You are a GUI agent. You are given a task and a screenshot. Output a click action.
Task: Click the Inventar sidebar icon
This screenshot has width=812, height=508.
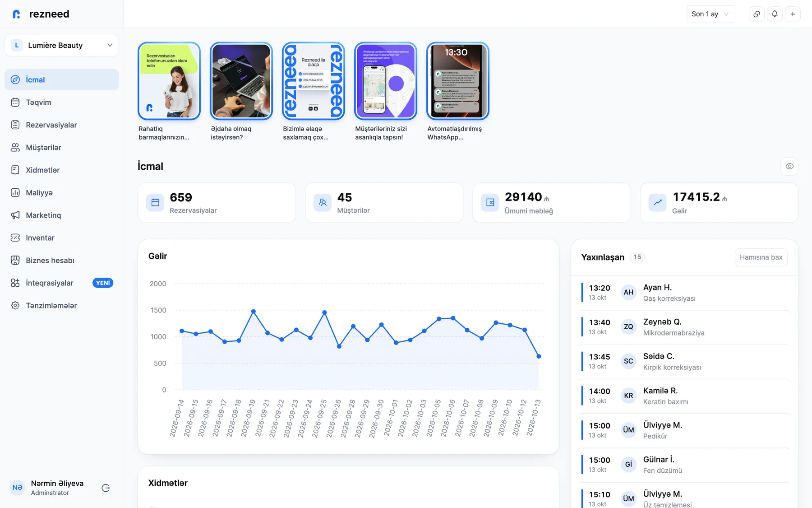[x=15, y=238]
